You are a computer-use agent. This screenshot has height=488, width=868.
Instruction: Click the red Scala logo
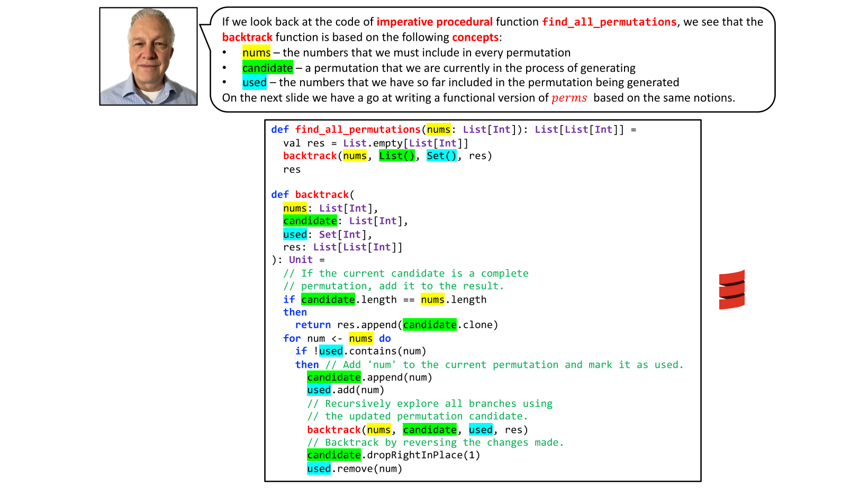coord(731,290)
